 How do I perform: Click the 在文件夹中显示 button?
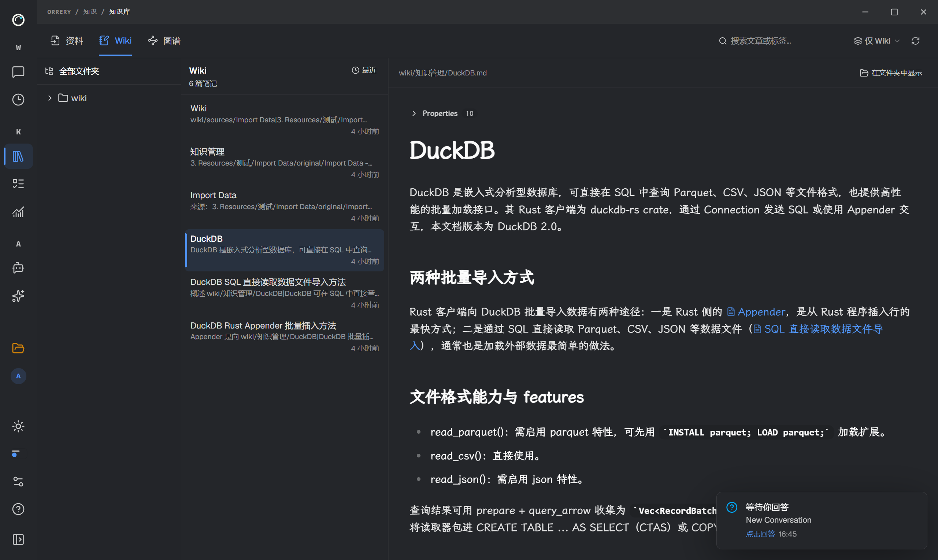point(891,73)
